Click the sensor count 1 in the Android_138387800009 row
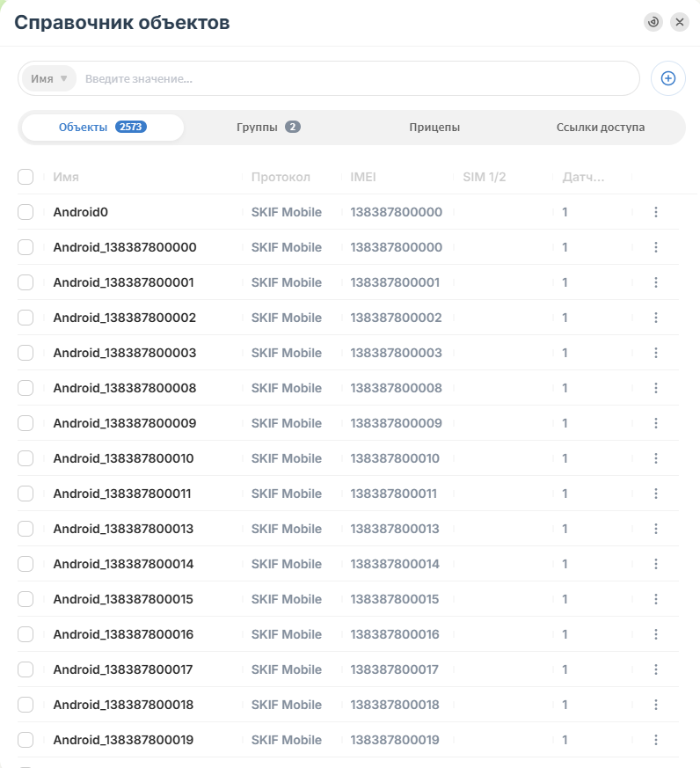Image resolution: width=700 pixels, height=768 pixels. pyautogui.click(x=565, y=423)
